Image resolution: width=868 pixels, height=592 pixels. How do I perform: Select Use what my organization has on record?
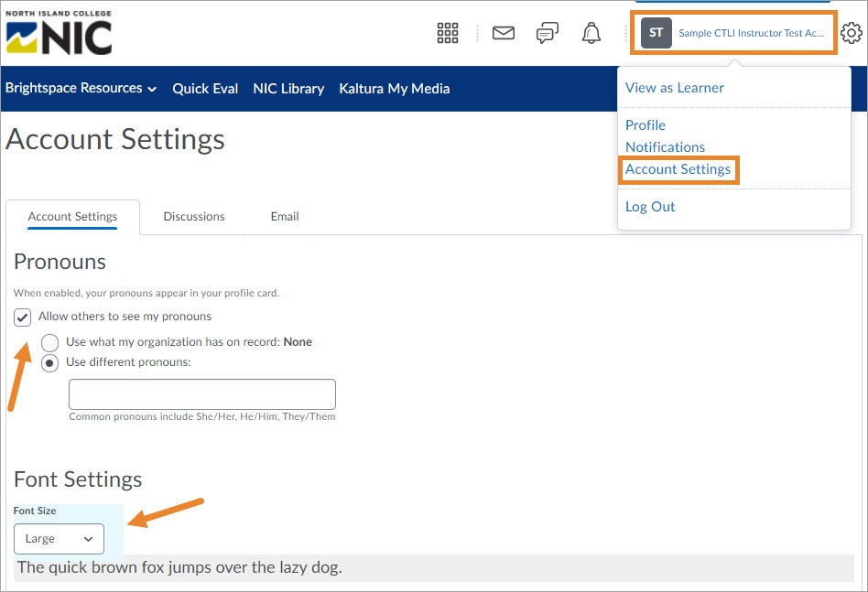click(x=50, y=343)
